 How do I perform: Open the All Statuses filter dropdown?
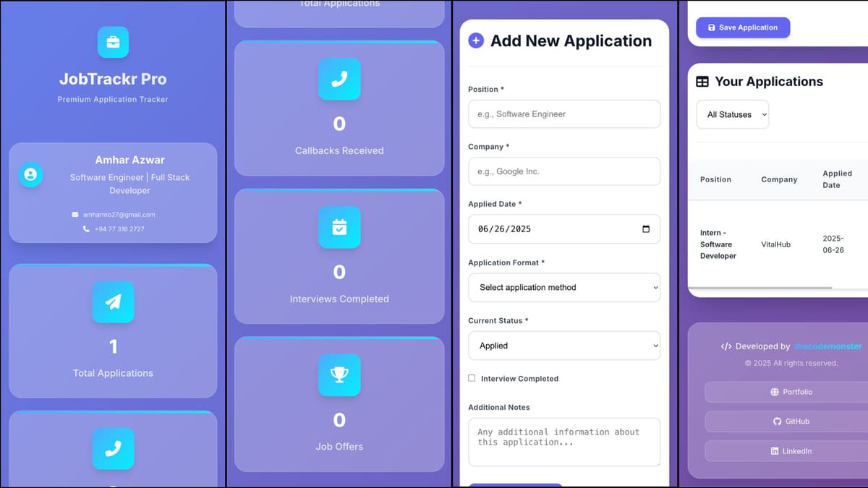coord(732,114)
